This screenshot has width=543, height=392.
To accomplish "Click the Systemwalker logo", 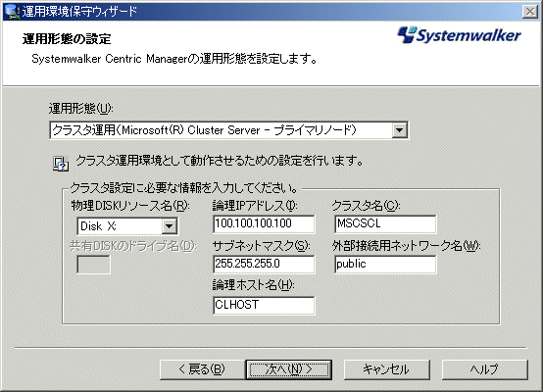I will 459,35.
